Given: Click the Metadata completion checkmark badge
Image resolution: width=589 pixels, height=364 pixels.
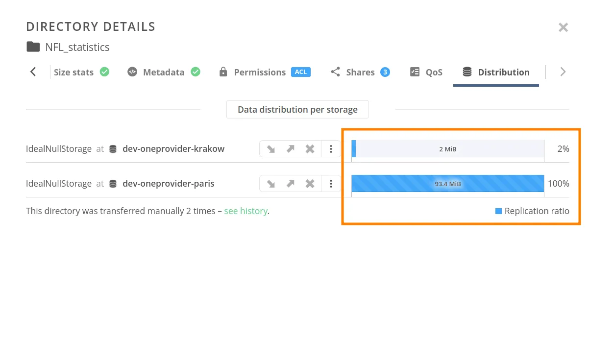Looking at the screenshot, I should tap(195, 72).
